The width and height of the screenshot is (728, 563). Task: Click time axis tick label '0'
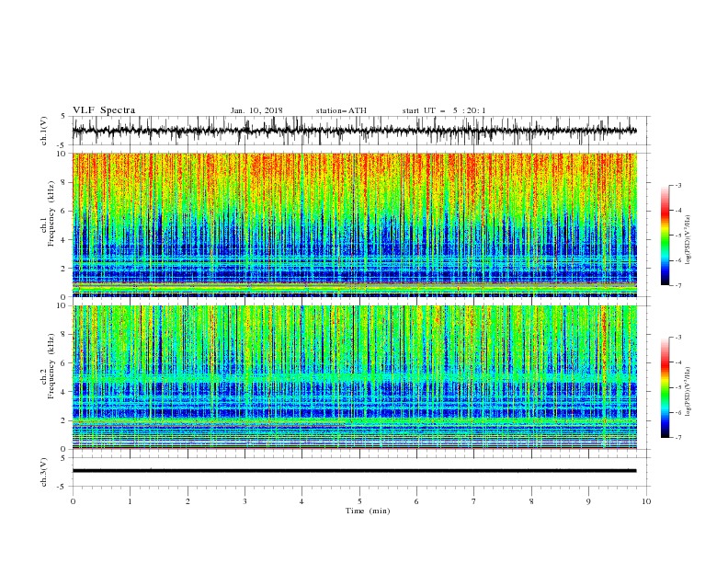[73, 501]
